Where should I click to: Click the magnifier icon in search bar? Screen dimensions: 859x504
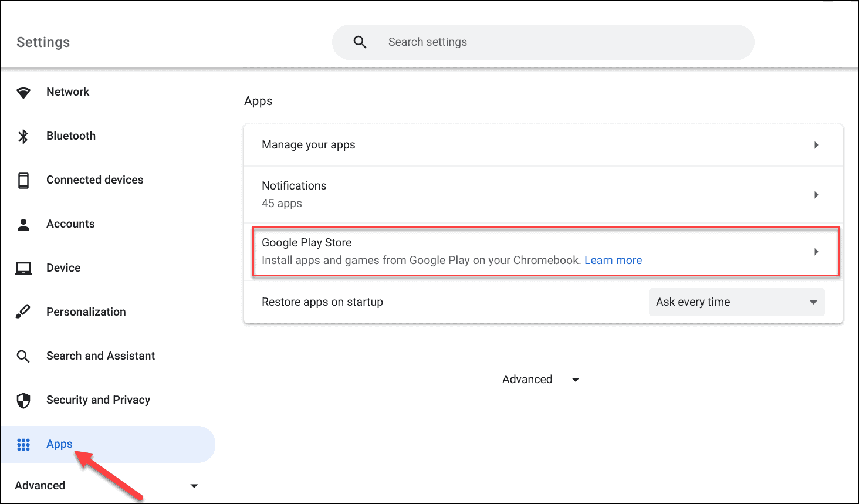(x=360, y=42)
